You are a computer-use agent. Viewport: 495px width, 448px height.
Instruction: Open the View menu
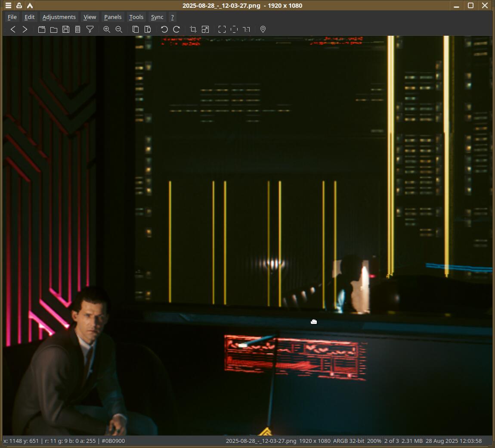tap(90, 17)
